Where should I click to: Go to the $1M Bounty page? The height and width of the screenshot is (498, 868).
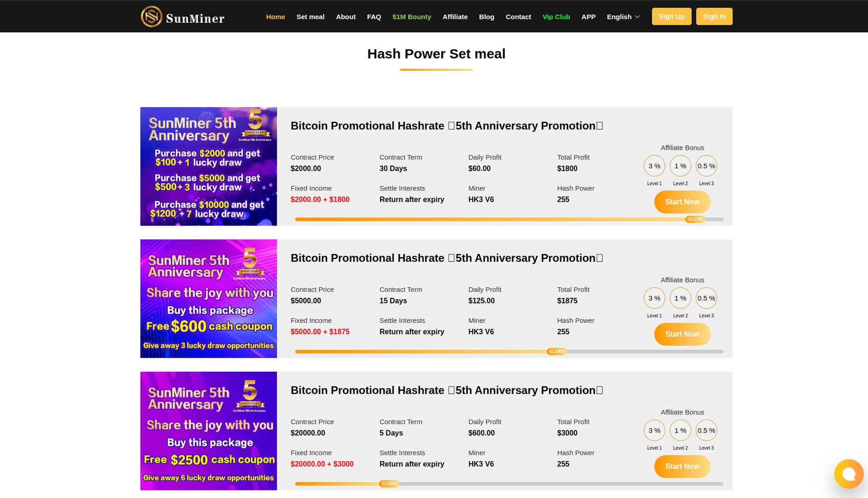411,17
